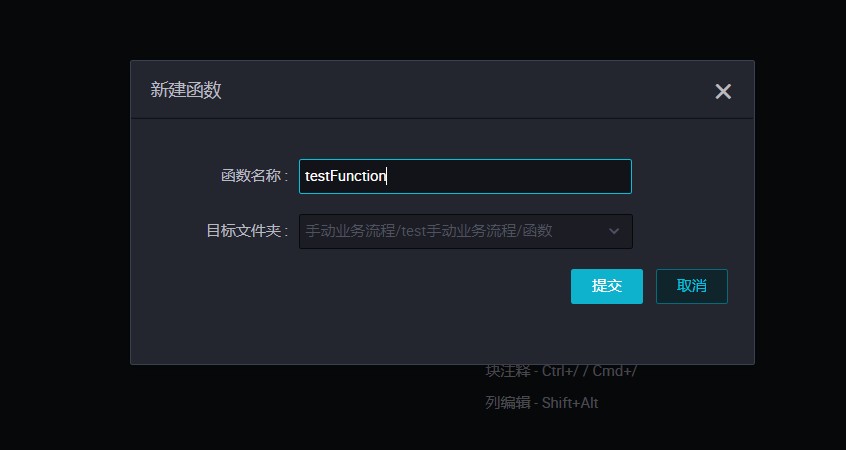Click the dark overlay above the dialog
The height and width of the screenshot is (450, 846).
point(423,30)
